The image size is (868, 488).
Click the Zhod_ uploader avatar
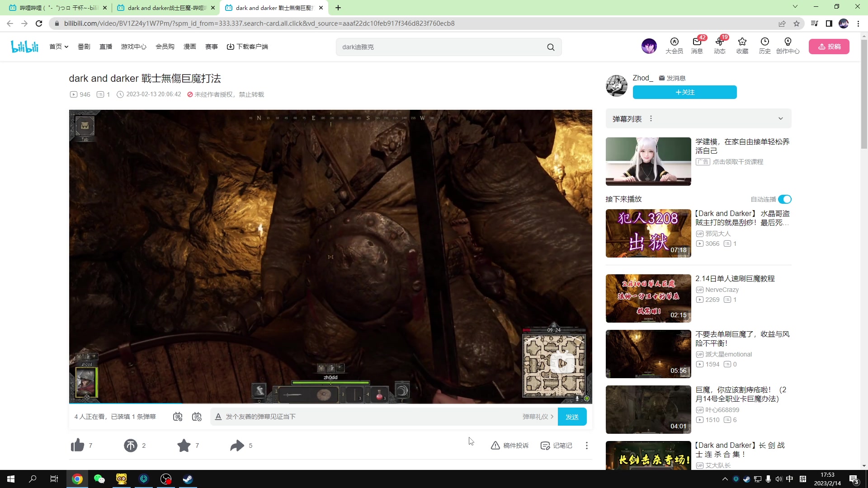pyautogui.click(x=617, y=85)
